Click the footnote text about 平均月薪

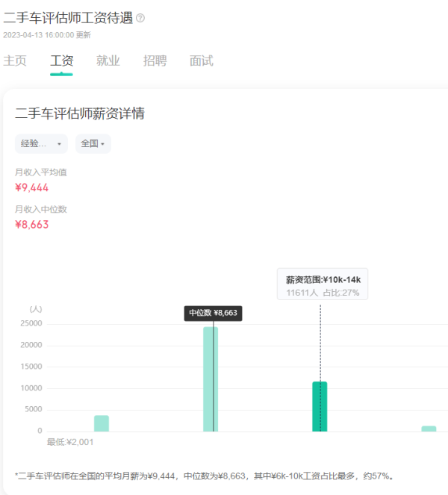(204, 476)
